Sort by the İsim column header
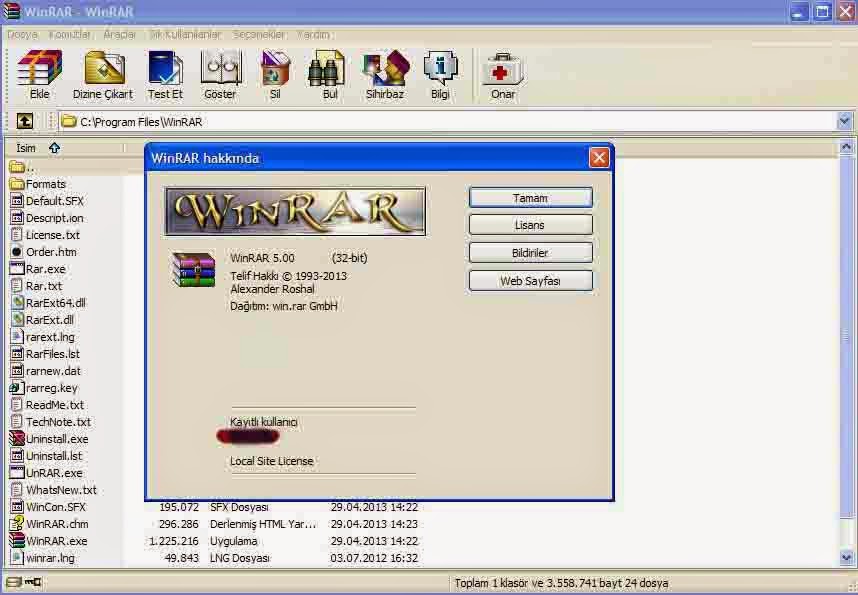Viewport: 858px width, 595px height. point(65,148)
